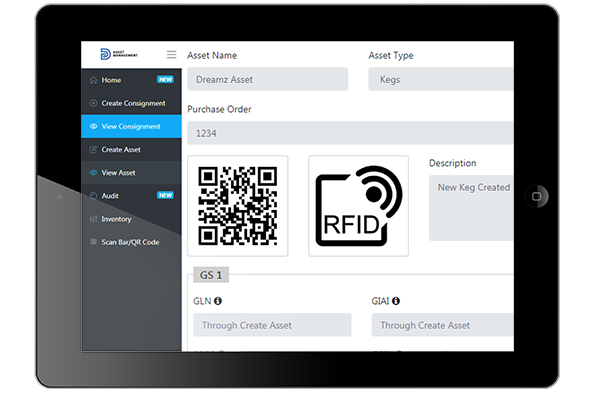This screenshot has width=600, height=400.
Task: Click the Purchase Order label
Action: [x=219, y=109]
